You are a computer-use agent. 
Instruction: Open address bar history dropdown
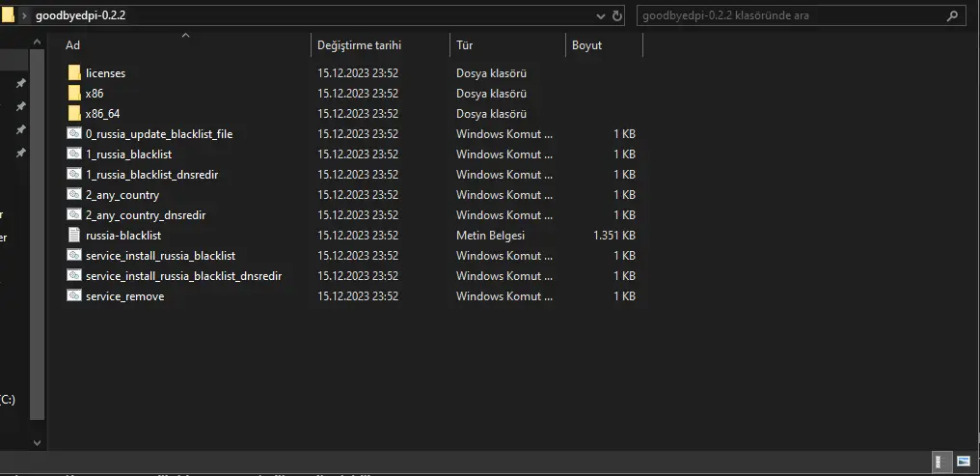[x=601, y=16]
